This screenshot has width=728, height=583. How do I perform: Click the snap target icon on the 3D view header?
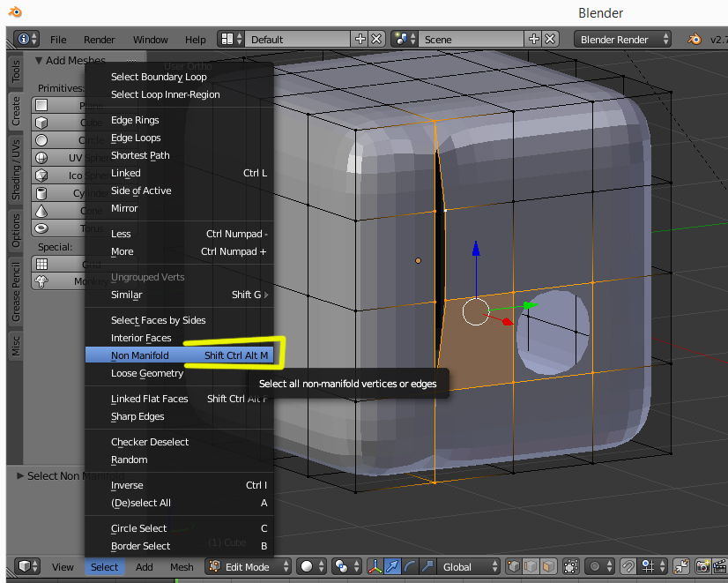tap(681, 566)
